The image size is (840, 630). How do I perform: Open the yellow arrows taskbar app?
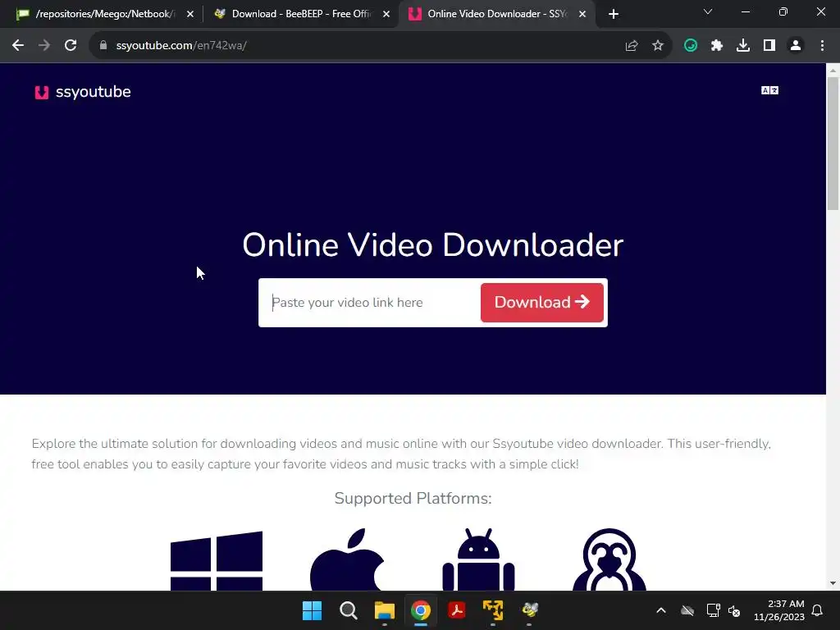[493, 610]
